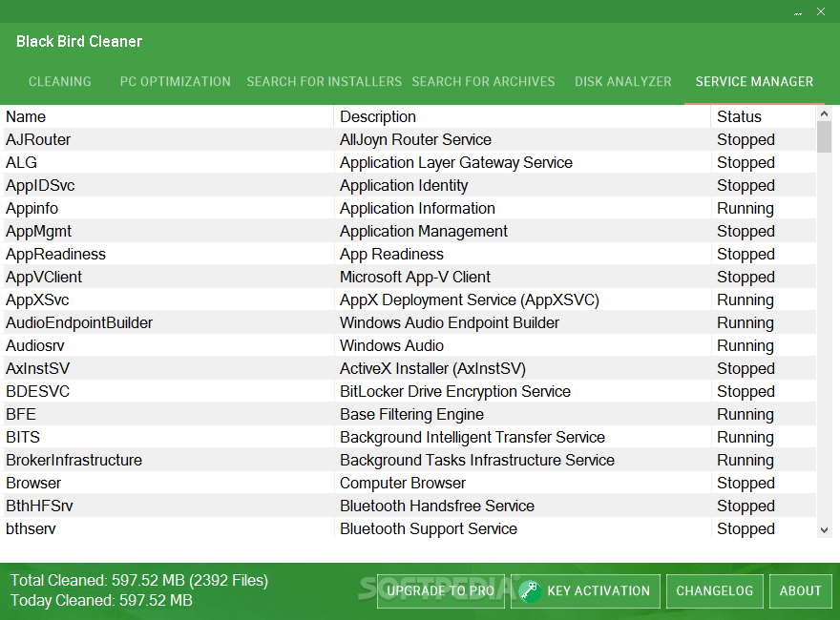This screenshot has width=840, height=620.
Task: Sort by Name column header
Action: pyautogui.click(x=168, y=116)
